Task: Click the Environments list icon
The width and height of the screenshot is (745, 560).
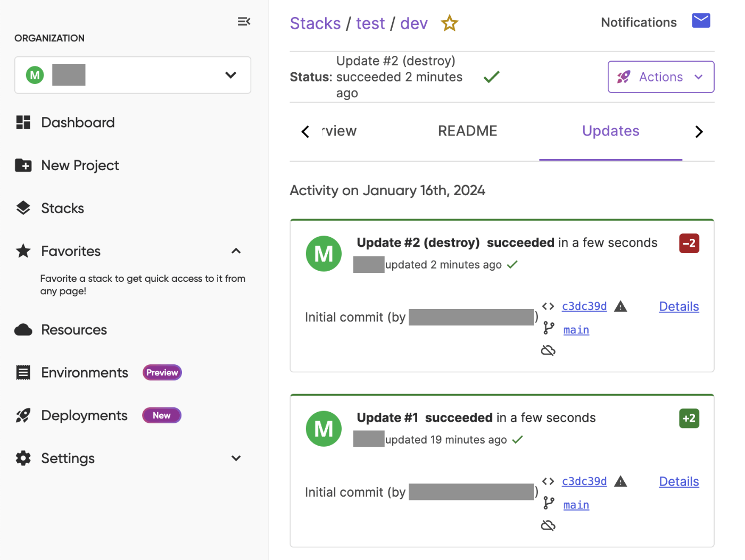Action: [23, 372]
